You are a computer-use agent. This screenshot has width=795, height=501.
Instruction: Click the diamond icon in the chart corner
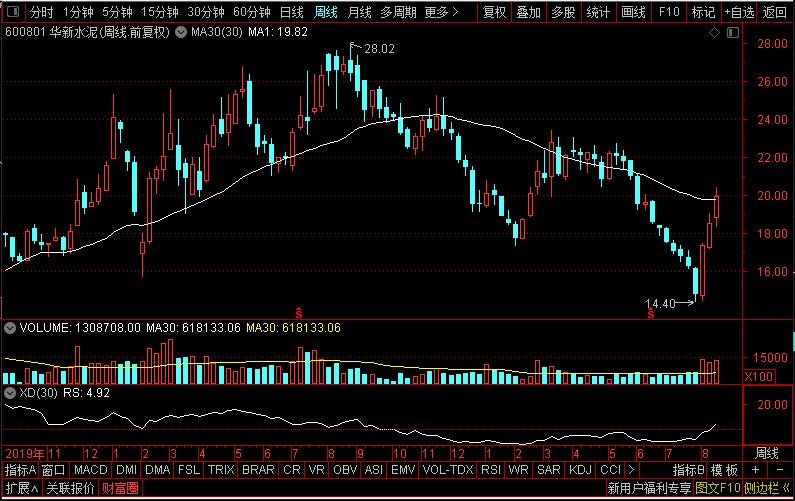tap(714, 32)
